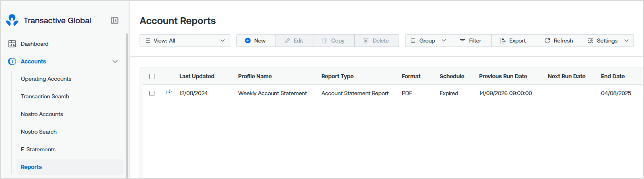Click the Accounts menu label

pos(33,61)
